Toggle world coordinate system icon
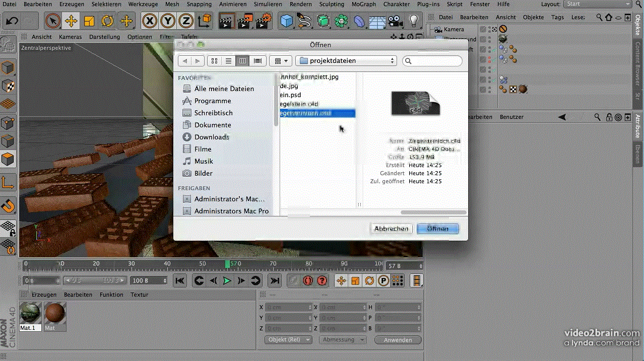Screen dimensions: 644x361 [x=205, y=21]
